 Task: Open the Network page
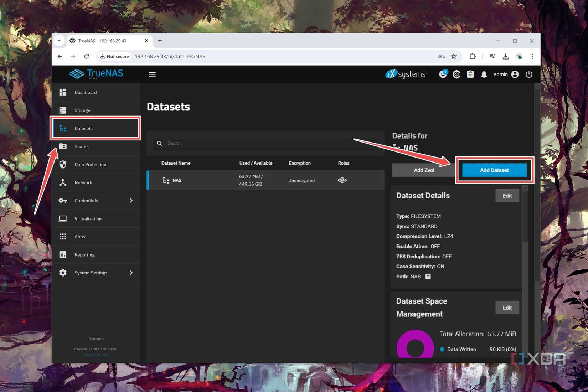[96, 182]
